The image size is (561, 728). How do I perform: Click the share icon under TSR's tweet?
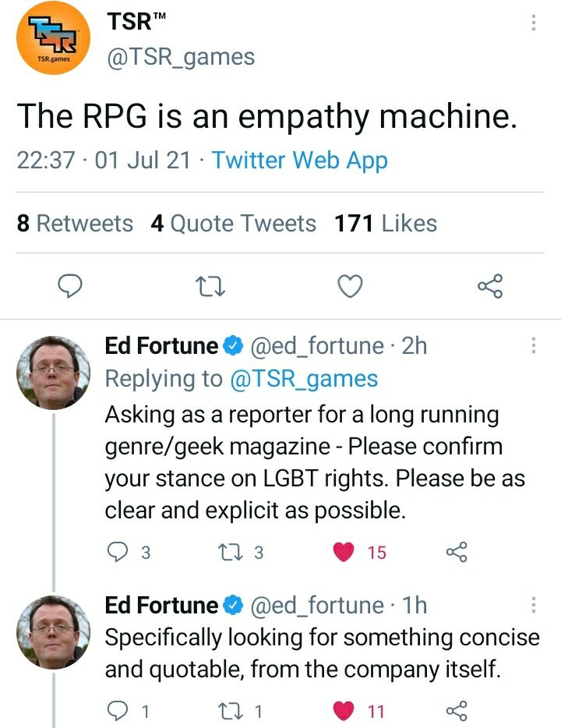pos(490,286)
